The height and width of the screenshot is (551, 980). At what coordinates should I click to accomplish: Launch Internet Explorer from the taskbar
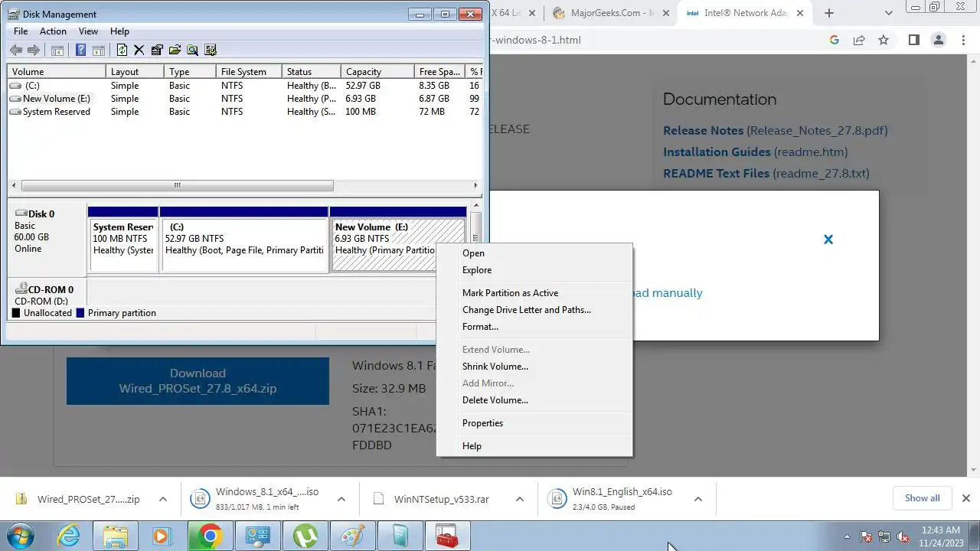pyautogui.click(x=69, y=536)
